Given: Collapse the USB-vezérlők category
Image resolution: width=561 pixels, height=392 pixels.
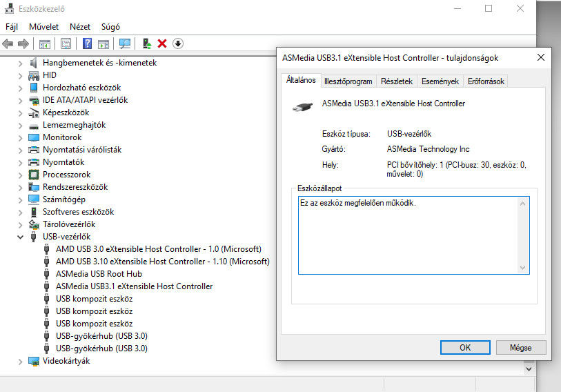Looking at the screenshot, I should (20, 237).
